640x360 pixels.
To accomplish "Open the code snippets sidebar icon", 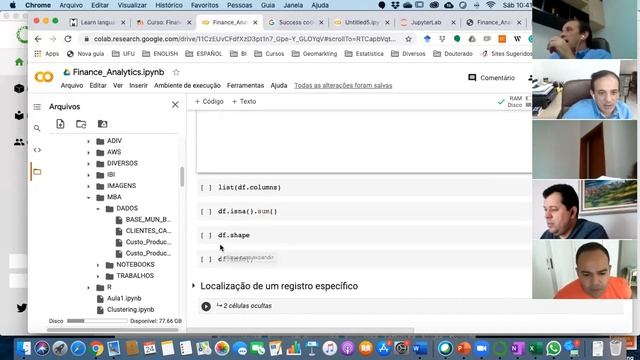I will 37,150.
